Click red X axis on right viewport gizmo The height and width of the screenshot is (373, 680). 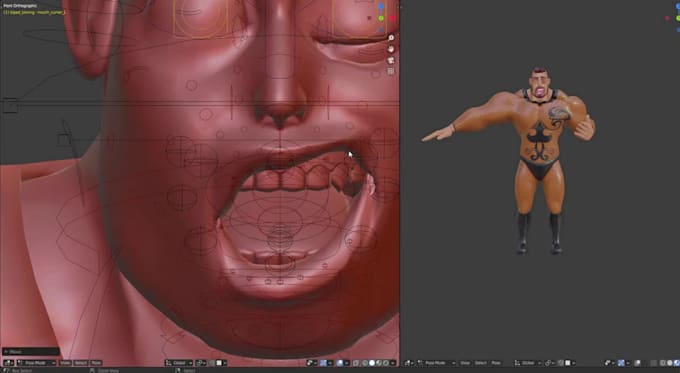coord(667,18)
